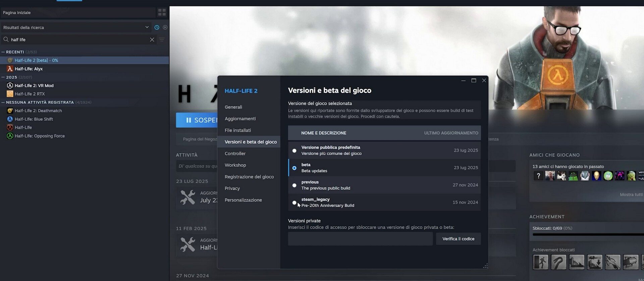Viewport: 644px width, 281px height.
Task: Open the cat photo friend avatar
Action: (x=561, y=176)
